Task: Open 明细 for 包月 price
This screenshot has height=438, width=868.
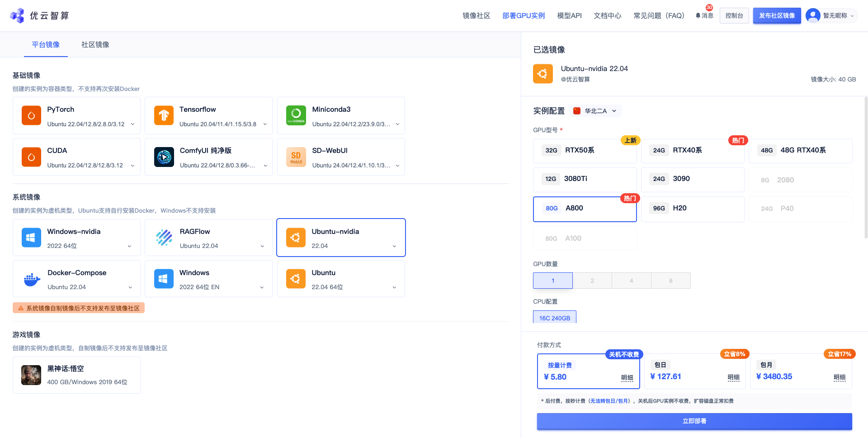Action: pos(840,377)
